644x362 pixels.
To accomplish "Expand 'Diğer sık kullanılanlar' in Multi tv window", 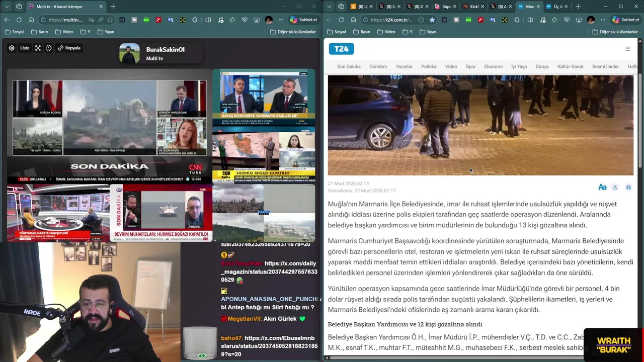I will pos(293,32).
